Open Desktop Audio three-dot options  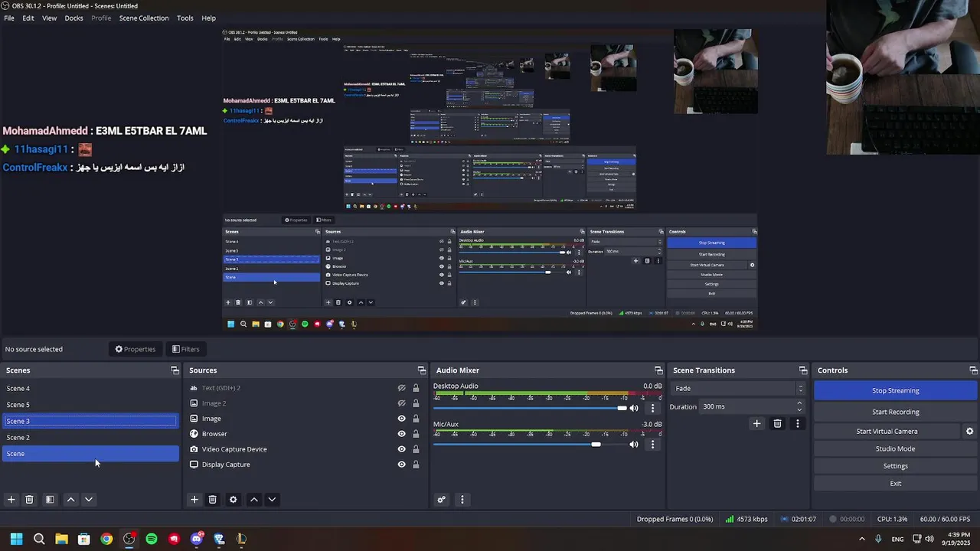653,408
